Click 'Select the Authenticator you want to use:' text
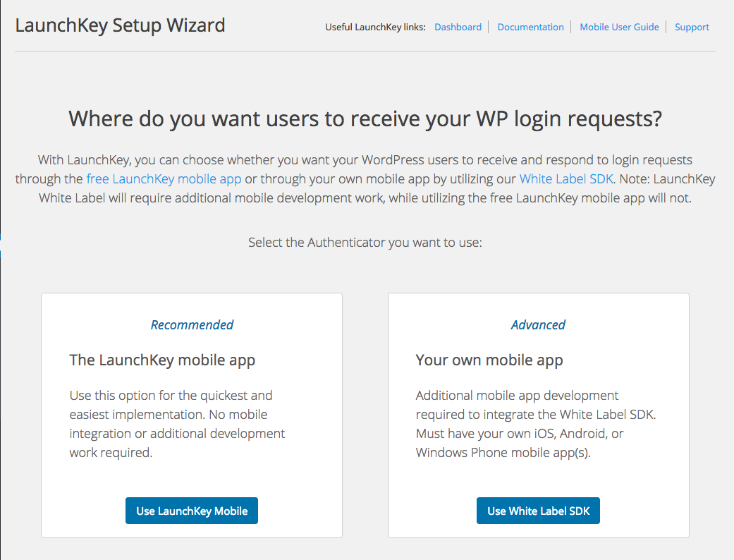This screenshot has width=734, height=560. click(x=365, y=243)
